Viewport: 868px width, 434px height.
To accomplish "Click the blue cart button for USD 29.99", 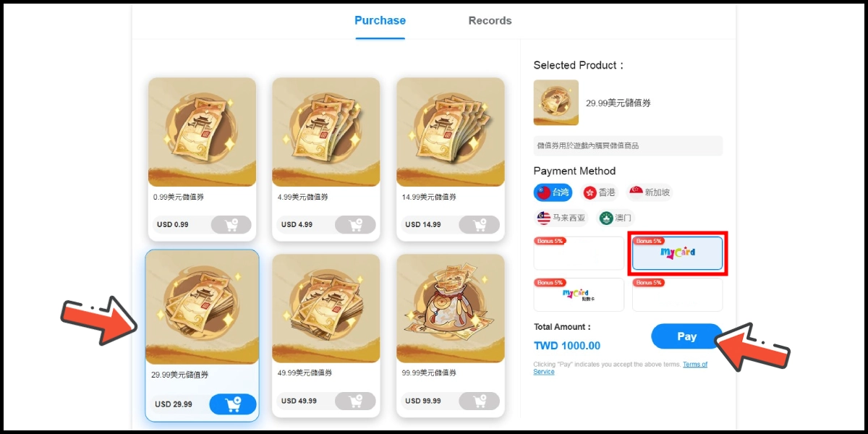I will tap(233, 404).
